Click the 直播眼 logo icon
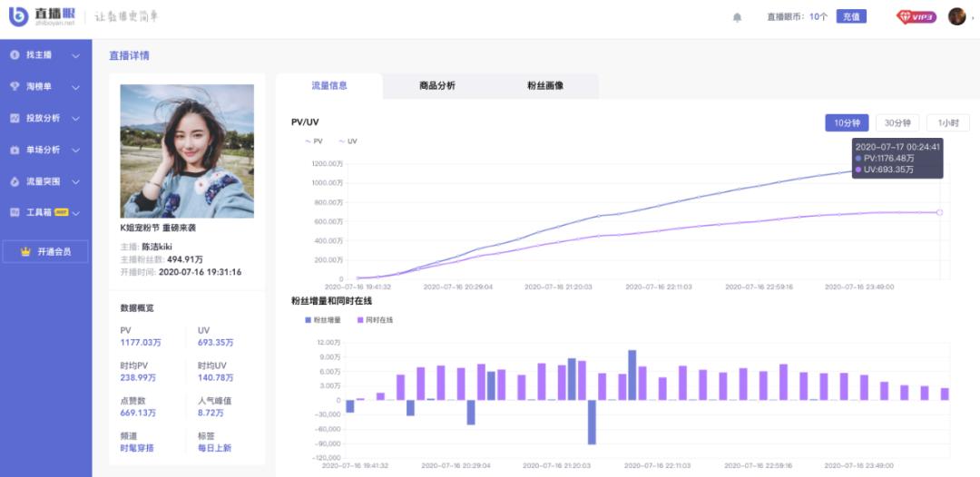This screenshot has height=477, width=980. pyautogui.click(x=18, y=17)
